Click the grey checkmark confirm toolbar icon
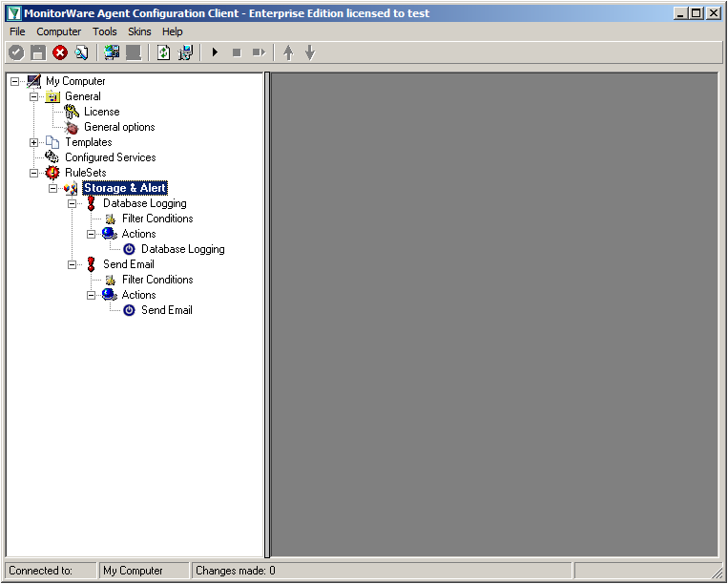The image size is (728, 584). point(16,52)
